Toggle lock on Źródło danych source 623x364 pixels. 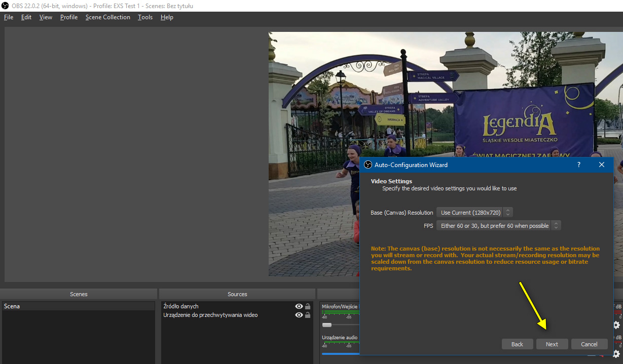(308, 306)
